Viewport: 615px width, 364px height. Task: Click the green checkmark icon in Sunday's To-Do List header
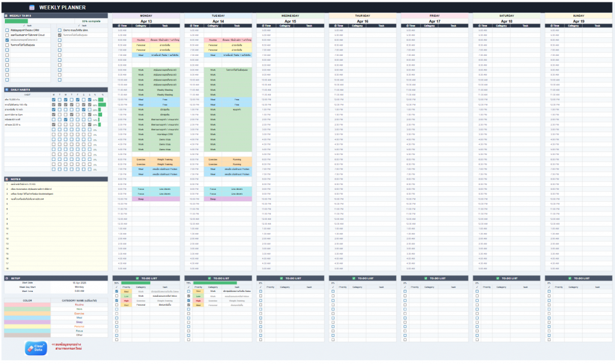click(x=569, y=279)
